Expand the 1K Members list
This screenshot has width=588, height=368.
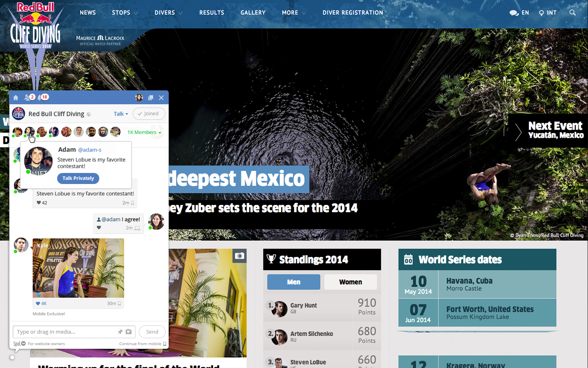[x=144, y=132]
